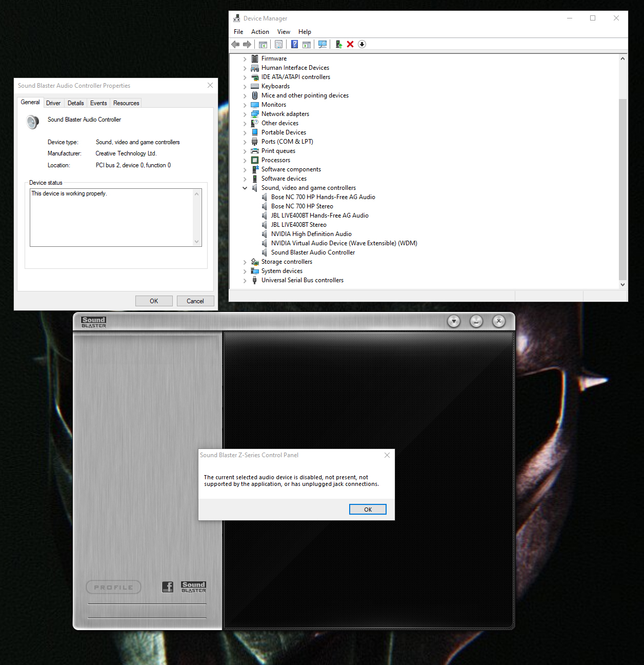Expand Human Interface Devices node

coord(245,68)
